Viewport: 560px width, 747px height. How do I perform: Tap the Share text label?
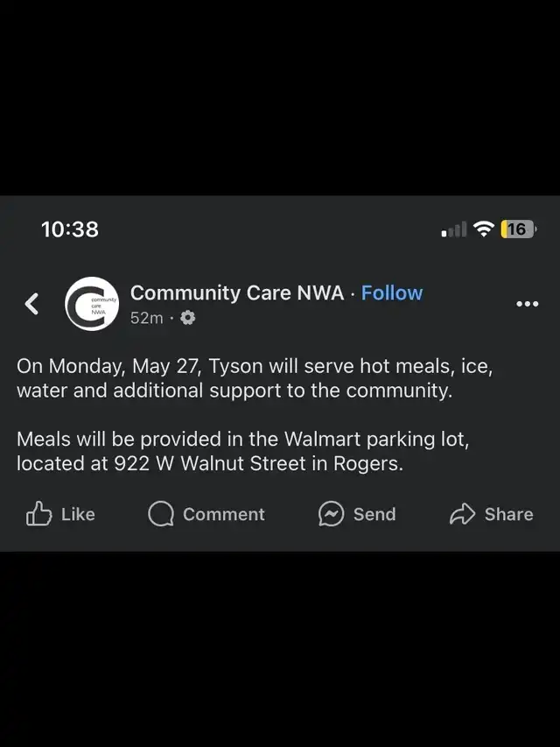tap(508, 515)
